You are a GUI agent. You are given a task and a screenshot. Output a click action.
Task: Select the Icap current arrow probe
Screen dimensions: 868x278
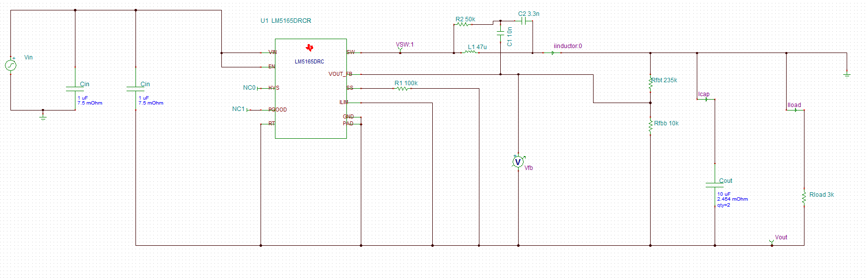coord(706,99)
